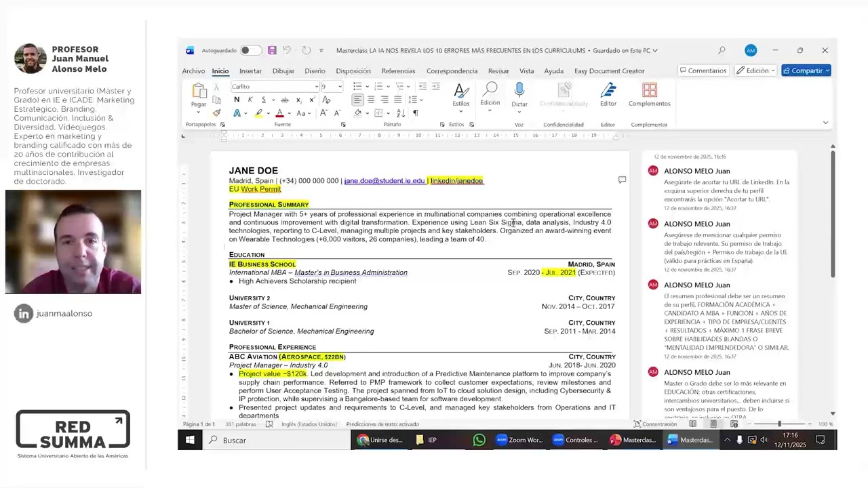The width and height of the screenshot is (868, 488).
Task: Select the Correspondencia tab
Action: click(452, 70)
